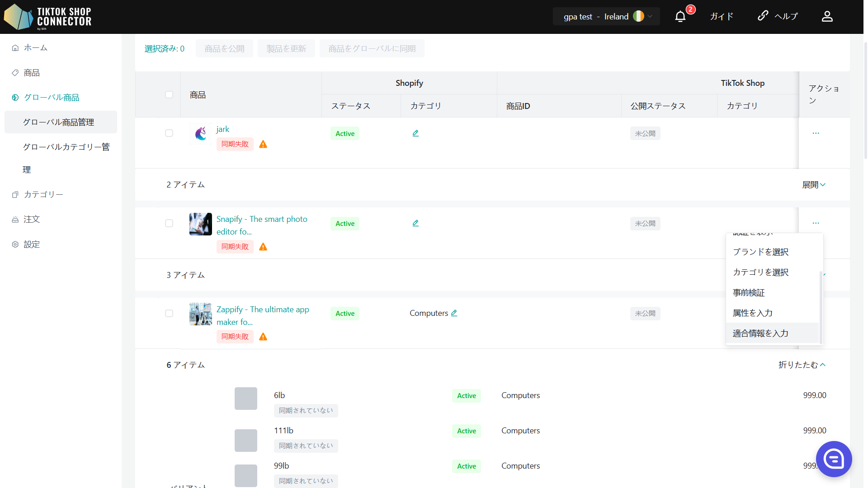
Task: Open the chat support bubble
Action: click(834, 459)
